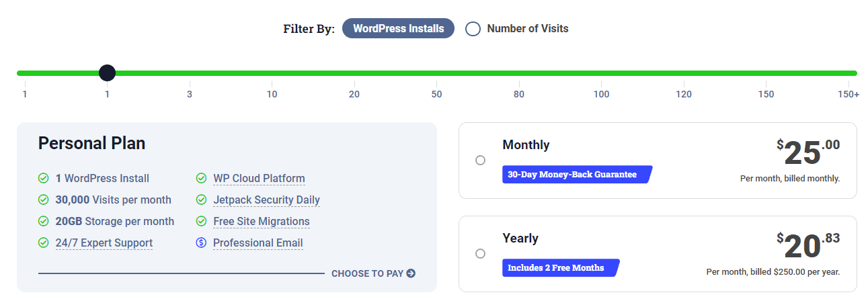Select the Number of Visits filter radio
The height and width of the screenshot is (303, 868).
click(473, 29)
